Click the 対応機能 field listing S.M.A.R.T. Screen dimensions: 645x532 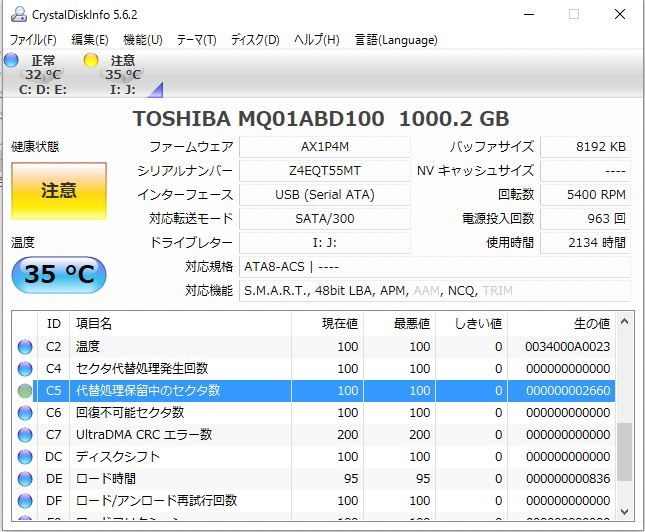(x=435, y=291)
